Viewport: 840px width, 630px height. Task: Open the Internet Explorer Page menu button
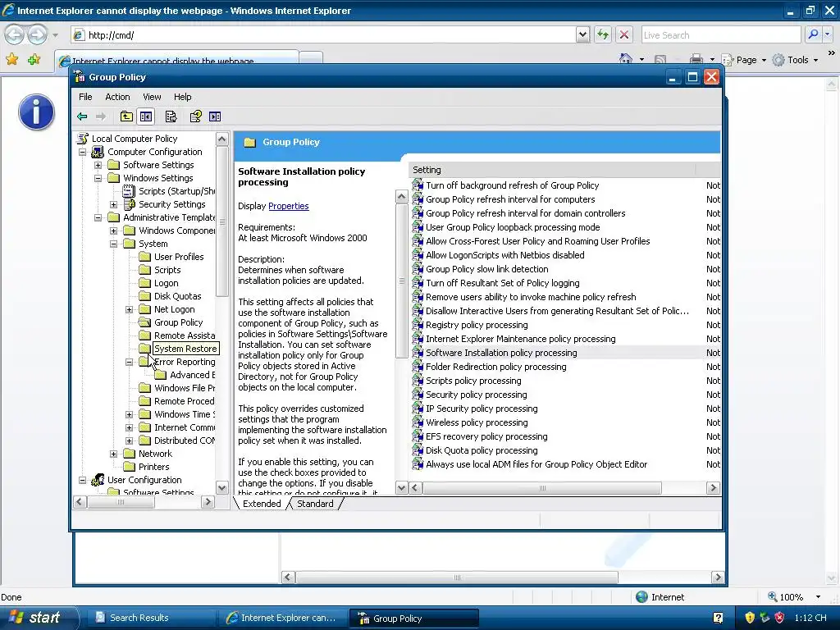pyautogui.click(x=743, y=60)
